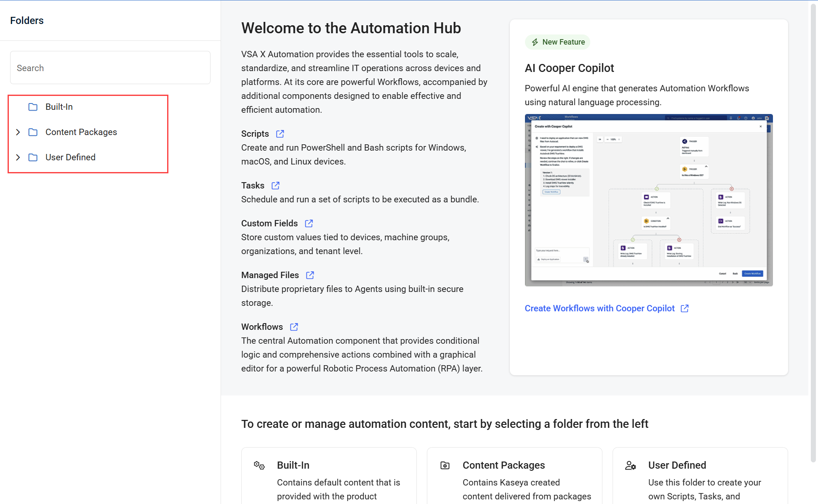Screen dimensions: 818x504
Task: Click Welcome to the Automation Hub heading
Action: (x=351, y=28)
